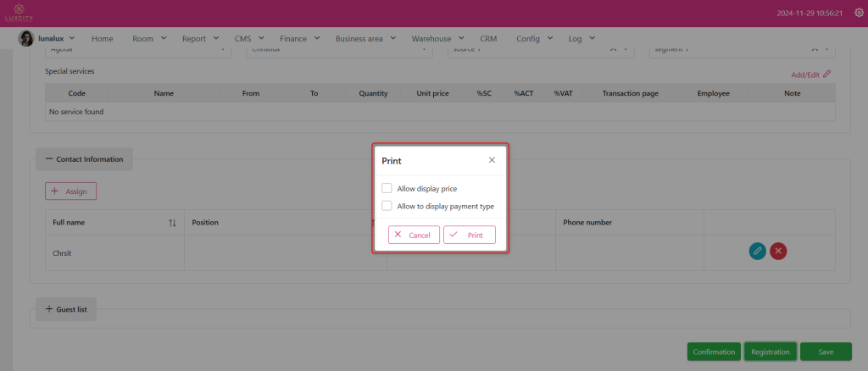
Task: Expand the Guest list section
Action: pyautogui.click(x=66, y=310)
